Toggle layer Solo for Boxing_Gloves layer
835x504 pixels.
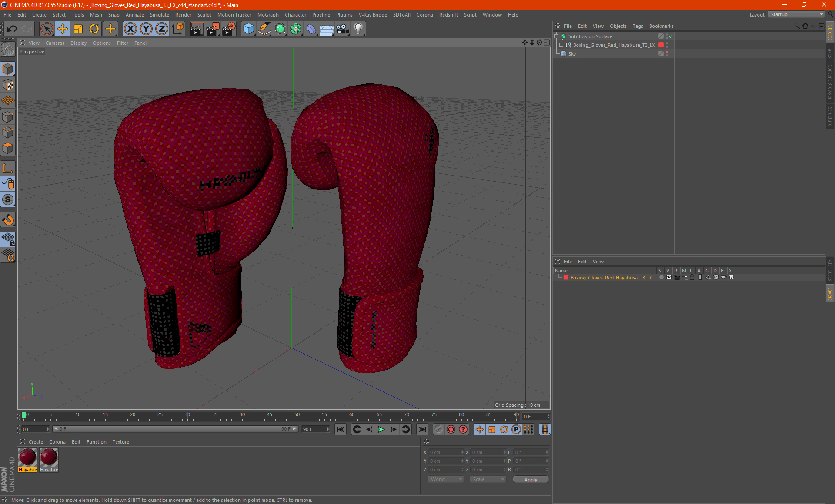click(661, 277)
